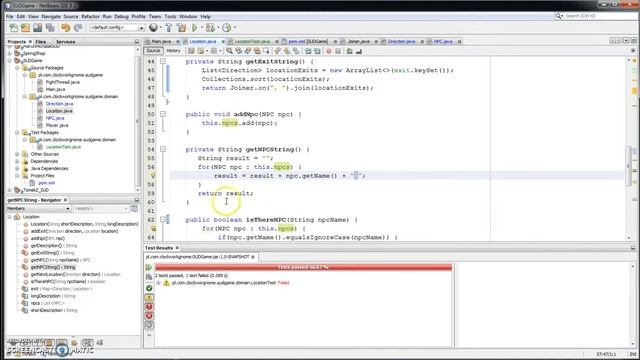Click the minimize icon of the Projects panel
This screenshot has width=640, height=360.
pos(137,42)
